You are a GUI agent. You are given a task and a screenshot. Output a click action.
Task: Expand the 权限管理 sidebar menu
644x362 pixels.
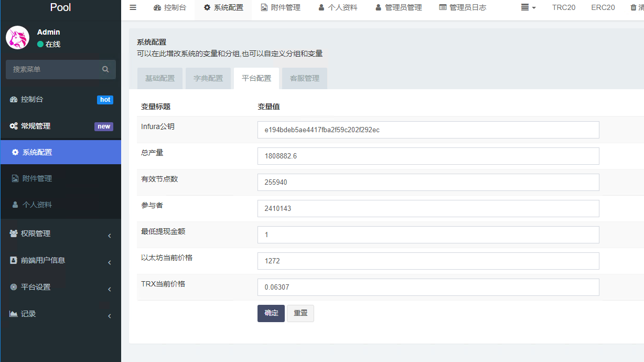36,233
